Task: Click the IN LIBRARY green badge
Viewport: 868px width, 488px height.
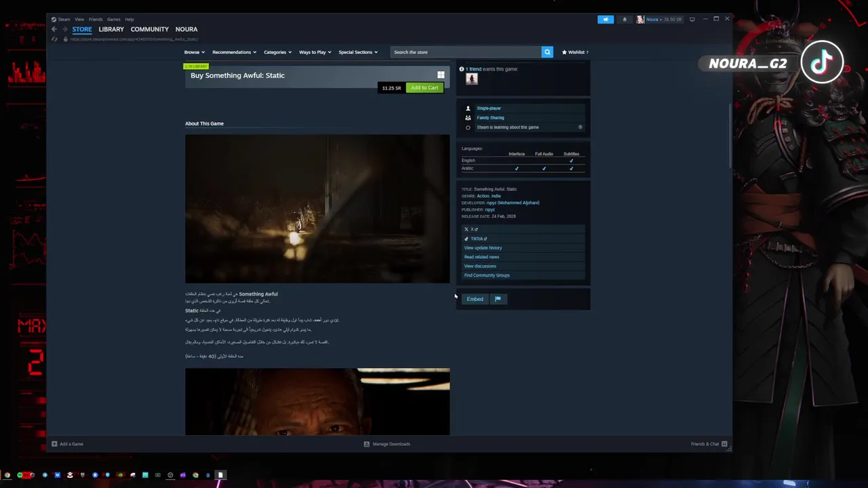Action: click(x=196, y=66)
